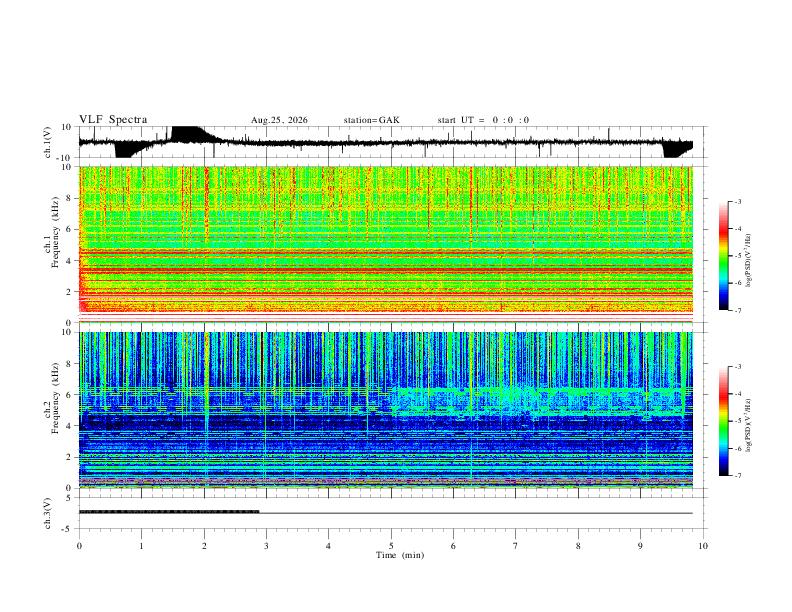Click the ch.1 upper color scale bar
This screenshot has width=792, height=612.
[x=723, y=256]
